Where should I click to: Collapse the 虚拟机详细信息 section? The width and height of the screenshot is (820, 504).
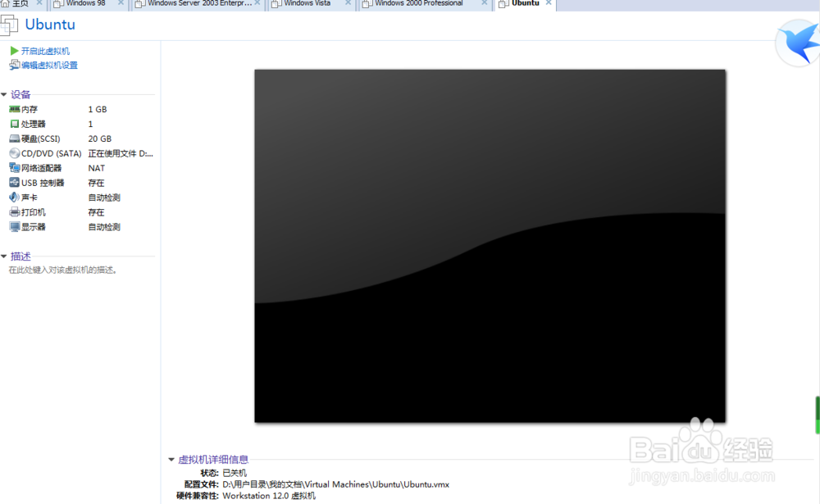(x=171, y=460)
